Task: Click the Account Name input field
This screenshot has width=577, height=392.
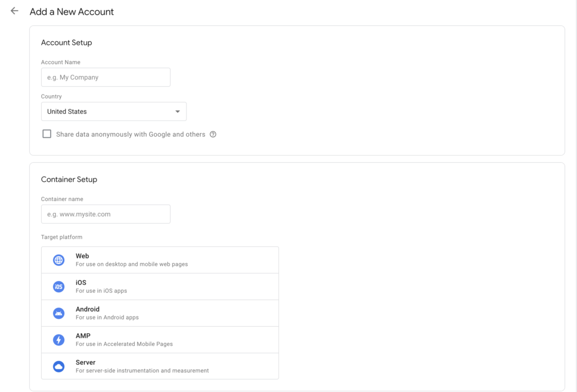Action: [105, 77]
